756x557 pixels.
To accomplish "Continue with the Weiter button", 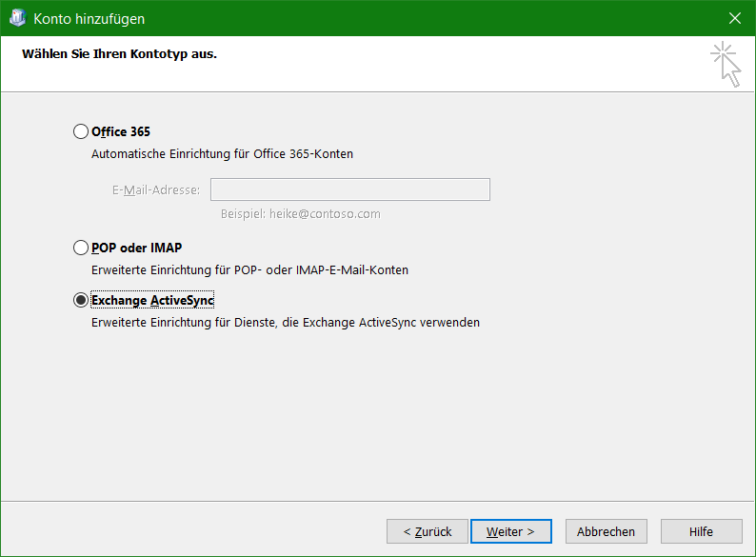I will point(511,531).
